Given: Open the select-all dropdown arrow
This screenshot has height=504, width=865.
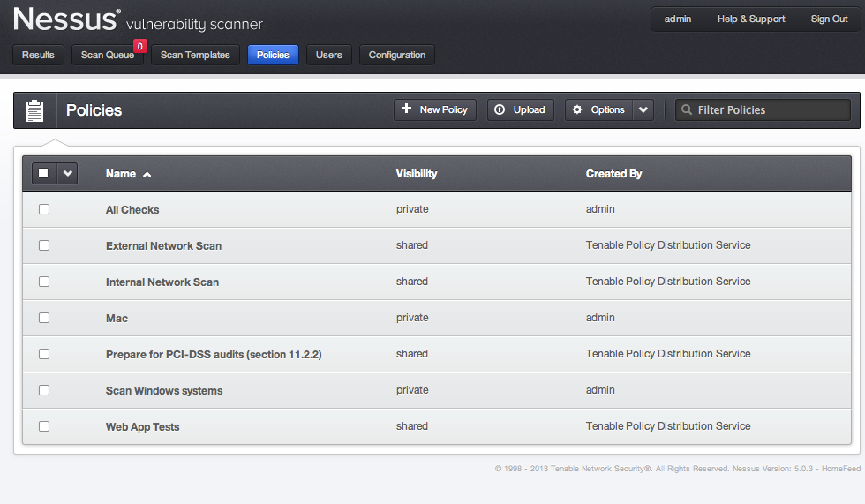Looking at the screenshot, I should pyautogui.click(x=67, y=173).
